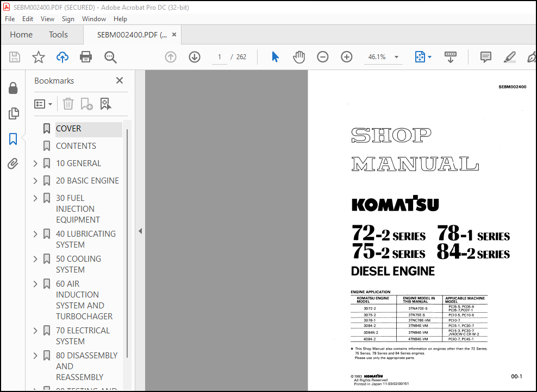Screen dimensions: 537x392
Task: Delete selected bookmark trash icon
Action: click(x=68, y=104)
